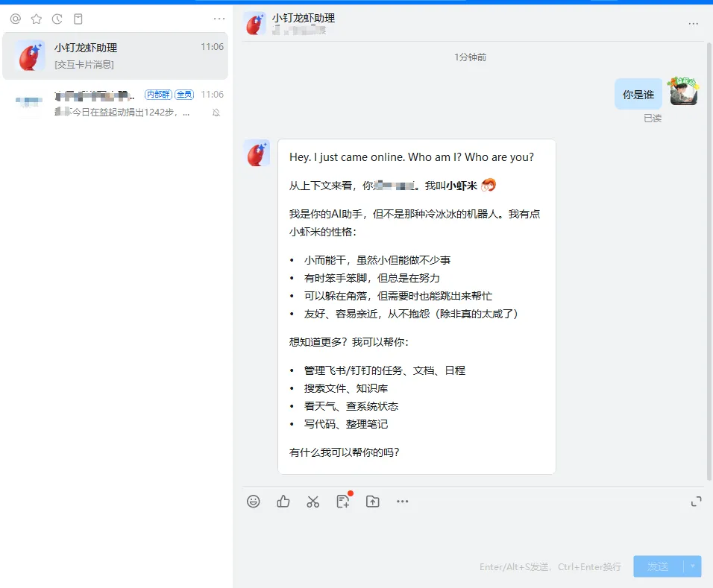Image resolution: width=713 pixels, height=588 pixels.
Task: Click the text 写代码、整理笔记
Action: pyautogui.click(x=346, y=424)
